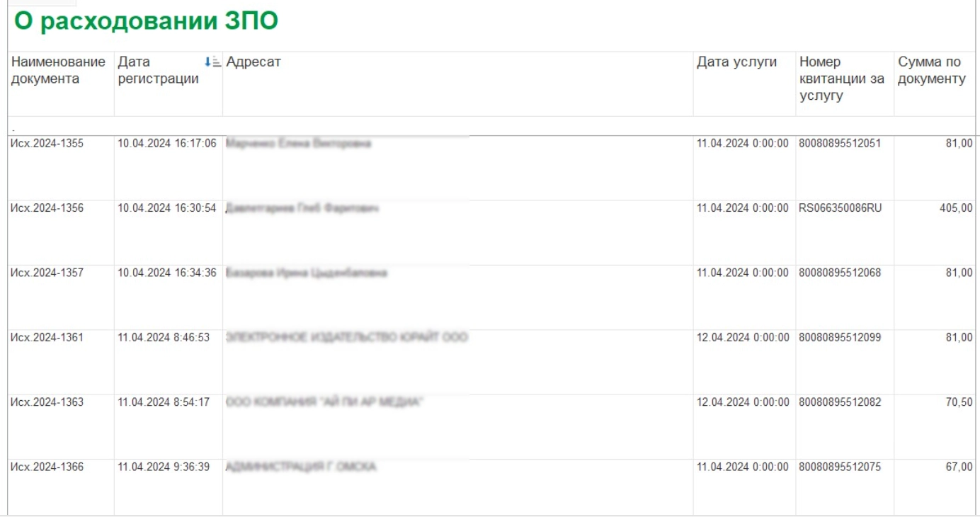Click receipt number 80080895512099
This screenshot has width=980, height=517.
point(840,338)
